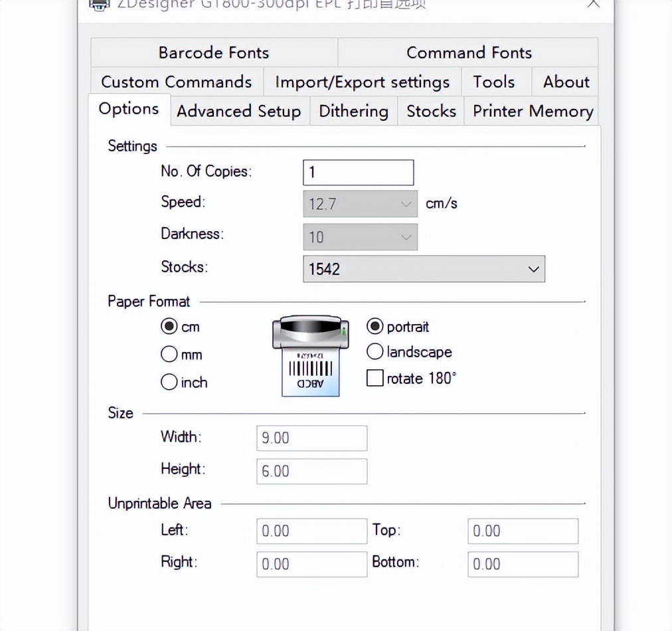This screenshot has width=672, height=631.
Task: Click the Left unprintable area field
Action: pos(311,531)
